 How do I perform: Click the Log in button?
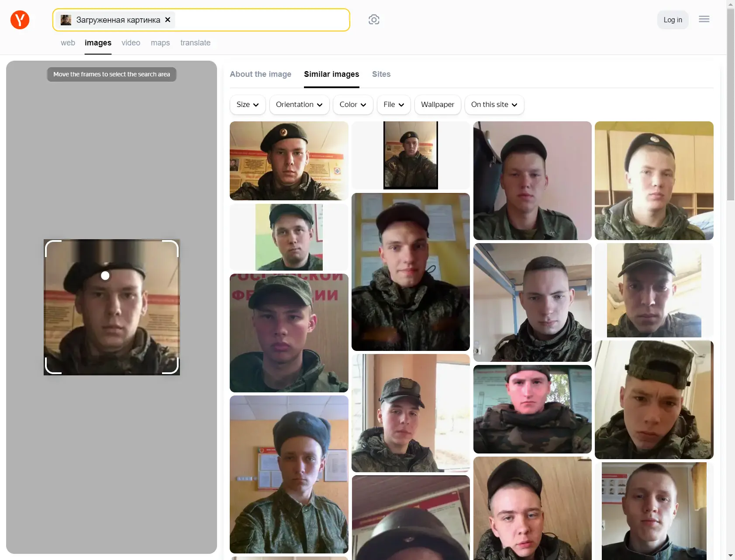click(x=673, y=20)
